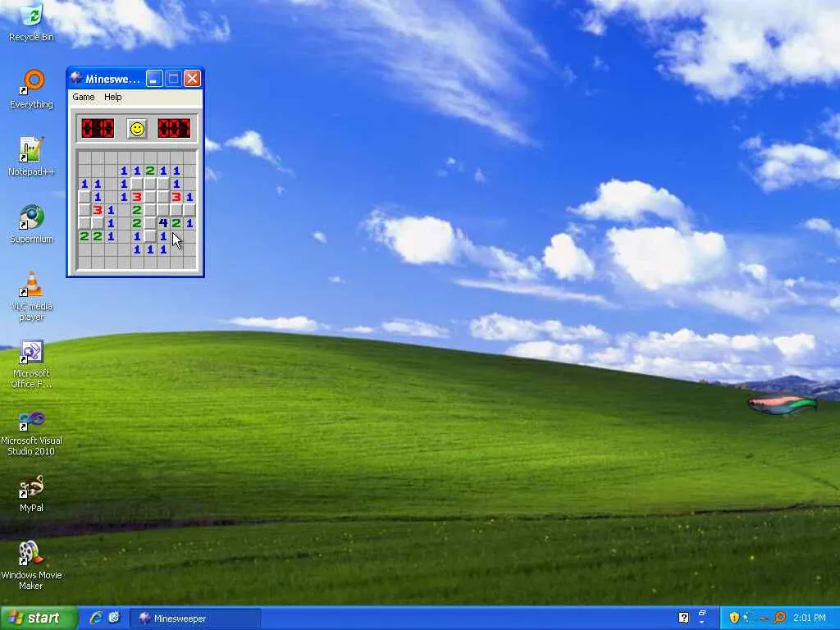The width and height of the screenshot is (840, 630).
Task: Open the Help menu in Minesweeper
Action: [113, 97]
